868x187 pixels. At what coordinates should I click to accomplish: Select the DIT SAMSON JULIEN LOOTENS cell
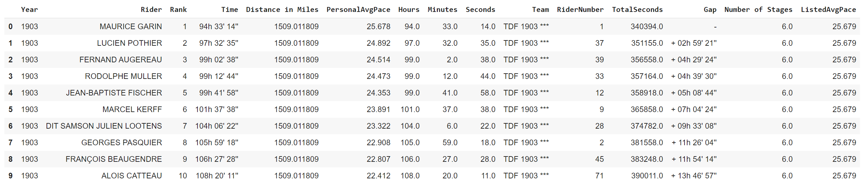pos(104,126)
